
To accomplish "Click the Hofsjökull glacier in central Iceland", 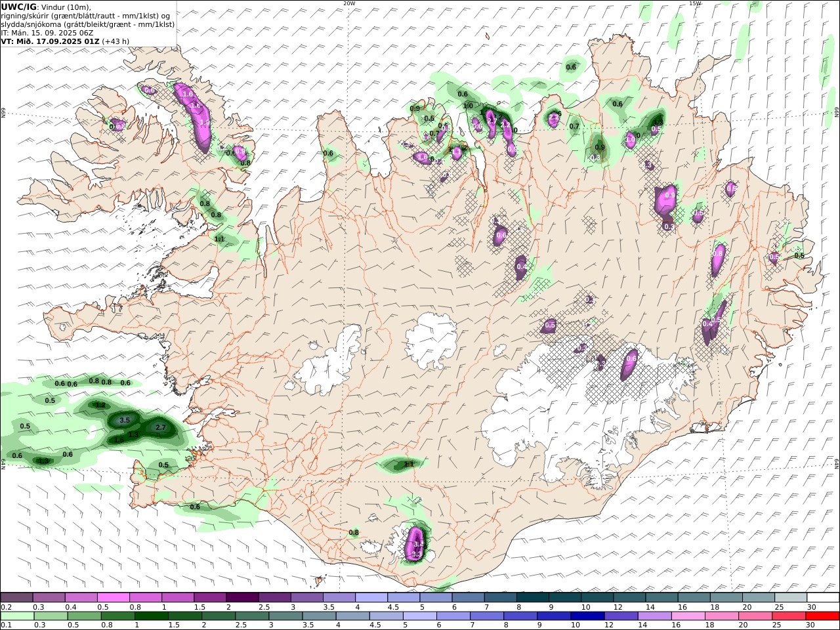I will (431, 341).
